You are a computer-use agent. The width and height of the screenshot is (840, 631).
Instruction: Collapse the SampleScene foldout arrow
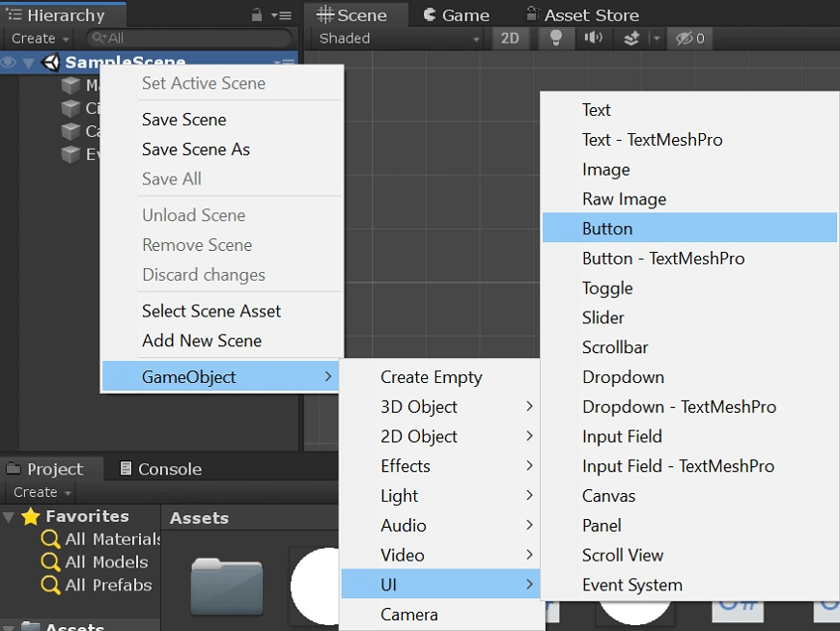coord(28,63)
